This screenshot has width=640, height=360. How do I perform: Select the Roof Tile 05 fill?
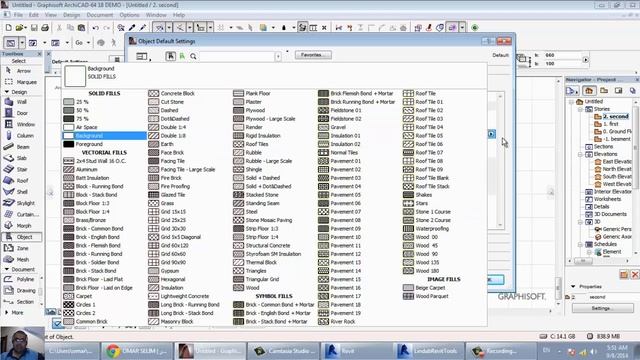pos(444,136)
